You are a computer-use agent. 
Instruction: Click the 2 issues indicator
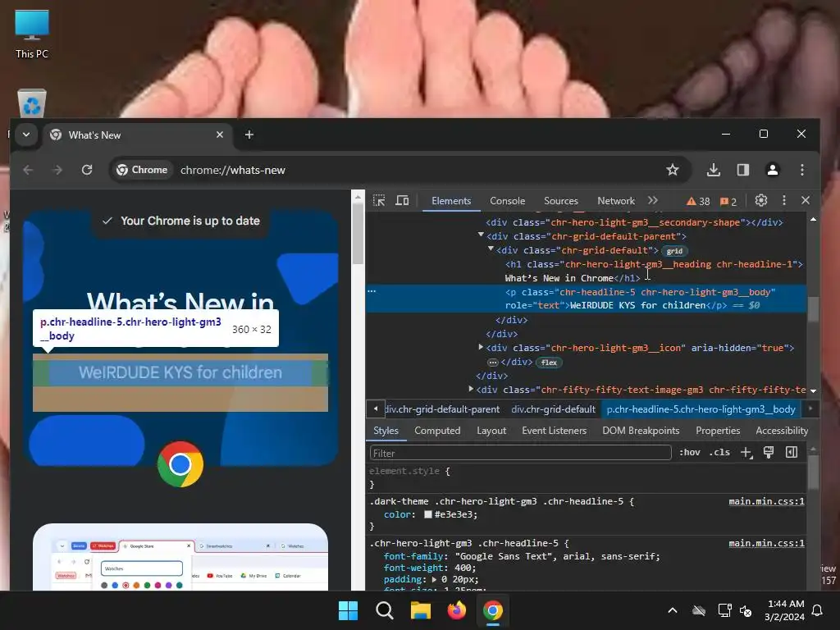pyautogui.click(x=728, y=202)
